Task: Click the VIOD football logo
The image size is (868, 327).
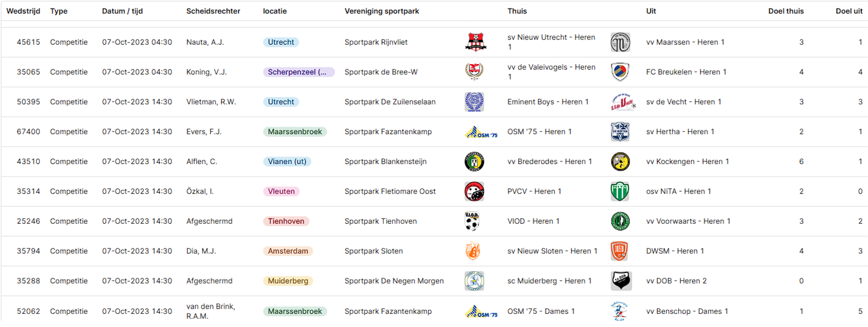Action: (472, 221)
